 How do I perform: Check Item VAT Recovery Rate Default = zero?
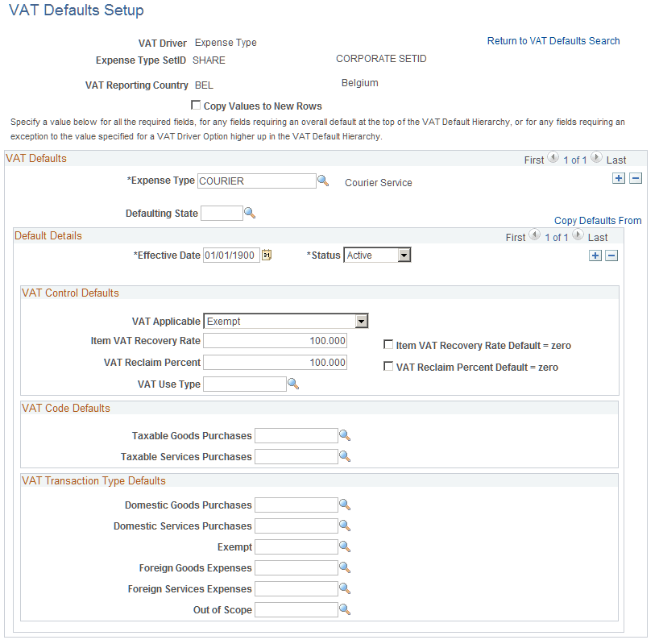[388, 345]
